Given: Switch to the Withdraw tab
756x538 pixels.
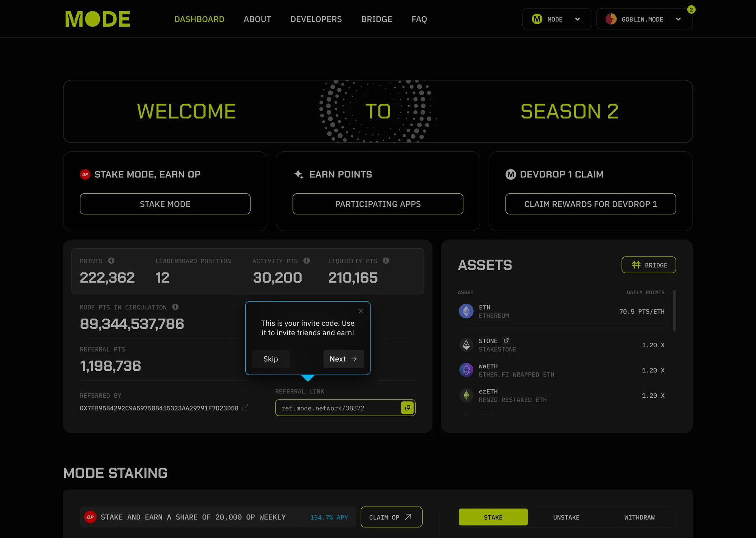Looking at the screenshot, I should click(639, 517).
